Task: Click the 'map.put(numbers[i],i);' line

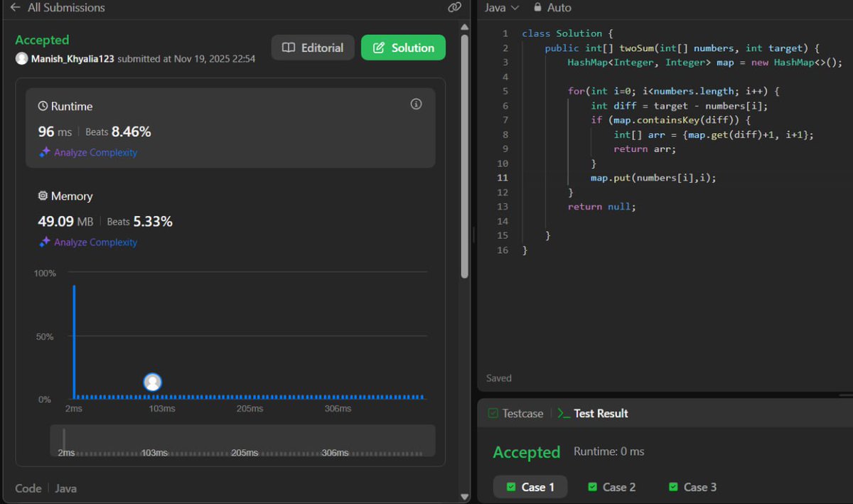Action: coord(653,178)
